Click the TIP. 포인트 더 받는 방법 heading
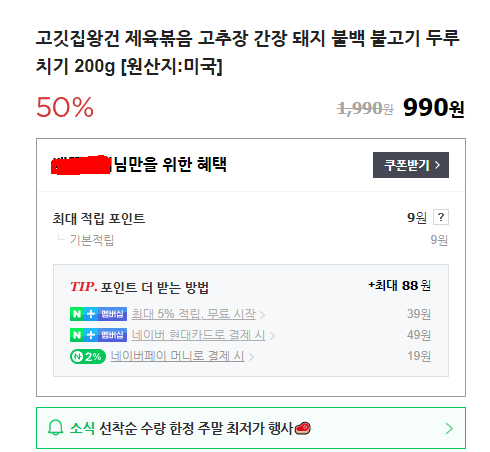Screen dimensions: 490x452 (x=139, y=287)
